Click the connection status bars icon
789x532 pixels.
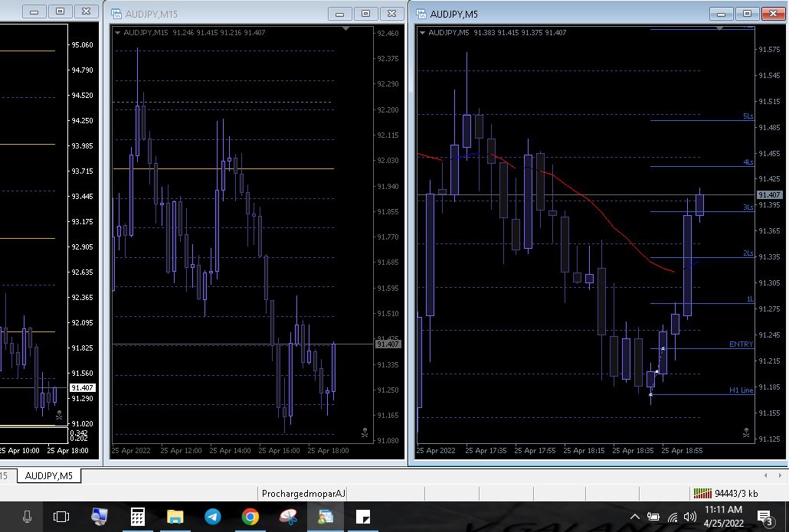pyautogui.click(x=702, y=493)
